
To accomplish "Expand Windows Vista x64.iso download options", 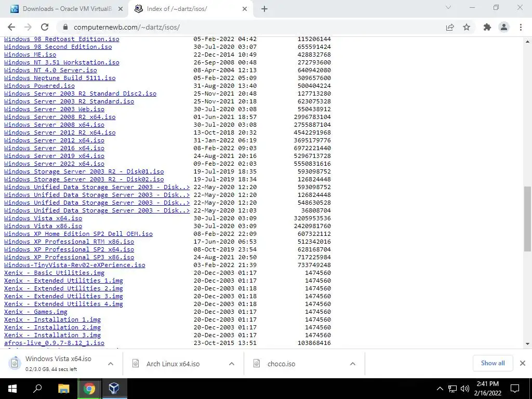I will click(x=111, y=364).
